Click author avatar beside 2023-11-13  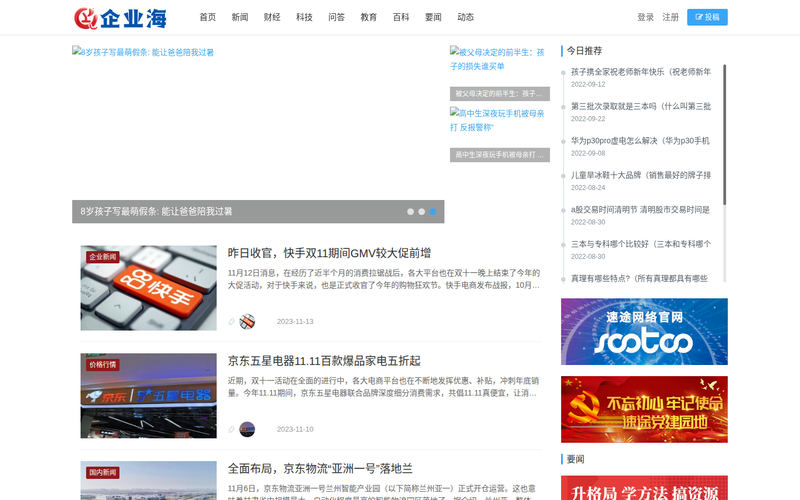(247, 321)
